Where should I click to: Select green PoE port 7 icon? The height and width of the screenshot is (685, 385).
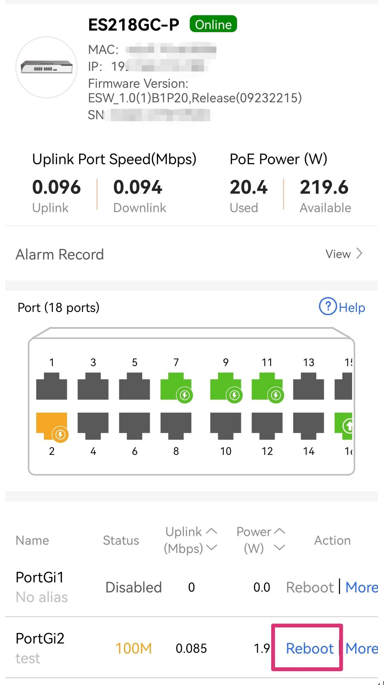(176, 387)
